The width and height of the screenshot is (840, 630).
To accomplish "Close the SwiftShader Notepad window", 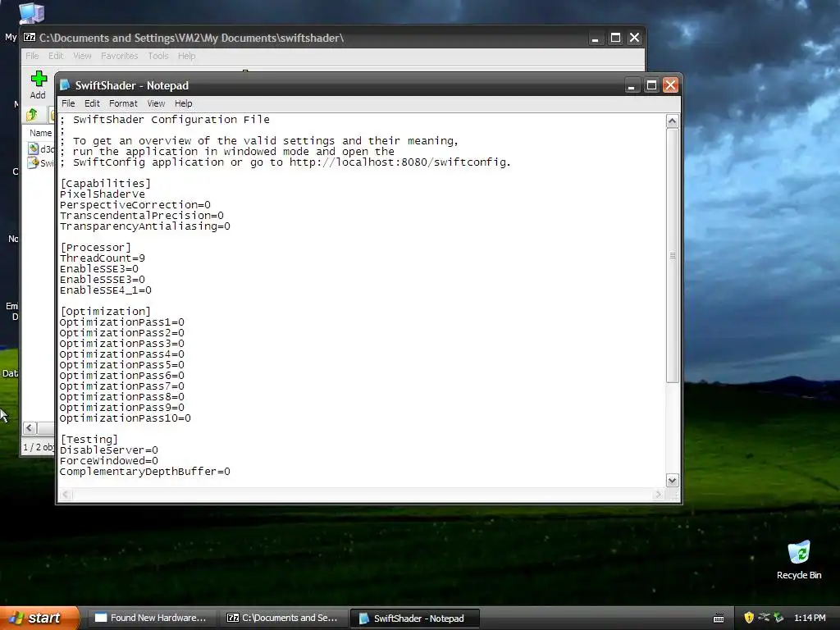I will 671,85.
